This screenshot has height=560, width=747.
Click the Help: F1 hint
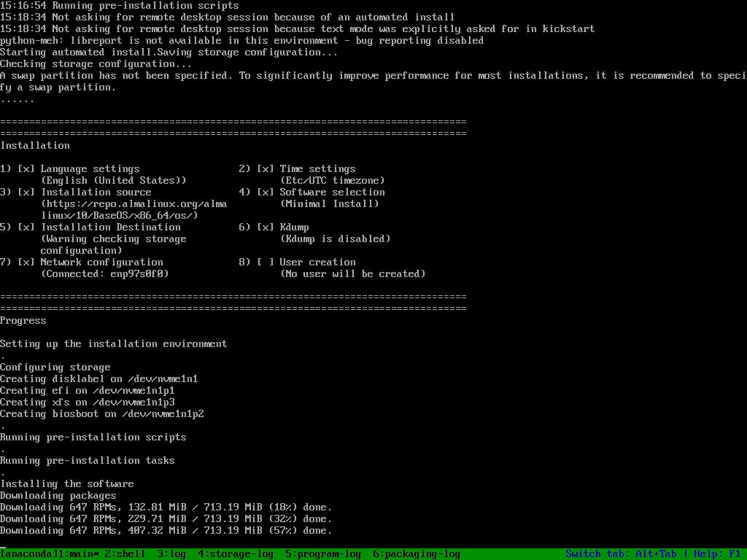(x=717, y=554)
